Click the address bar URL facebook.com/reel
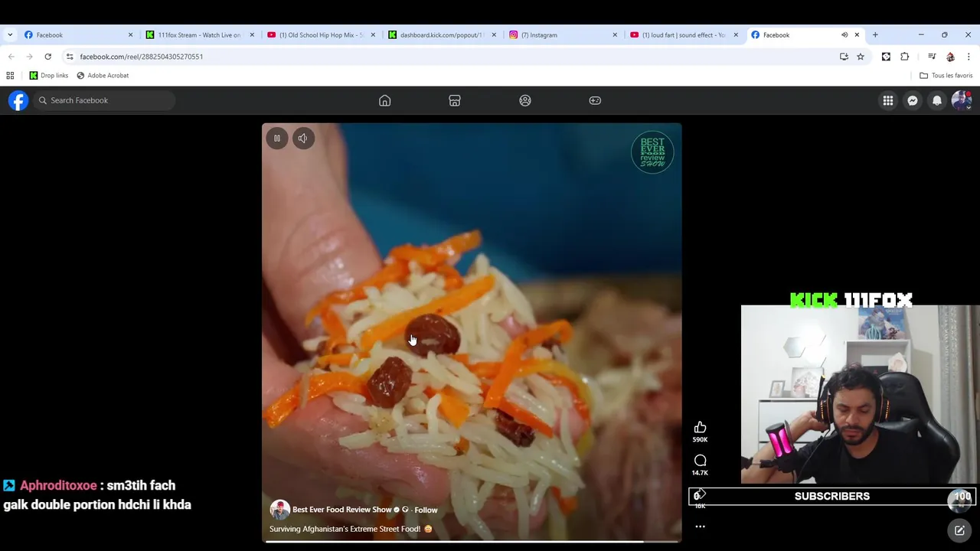The width and height of the screenshot is (980, 551). (142, 57)
